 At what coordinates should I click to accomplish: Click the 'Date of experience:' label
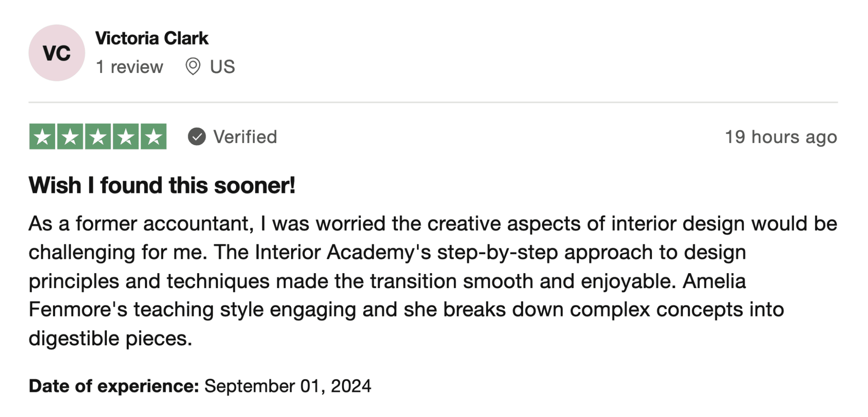click(114, 386)
